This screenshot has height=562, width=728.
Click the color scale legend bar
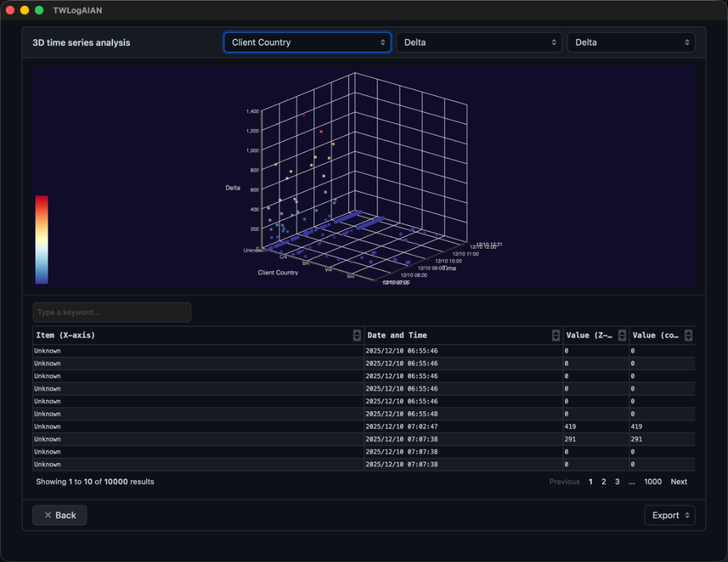pyautogui.click(x=42, y=239)
